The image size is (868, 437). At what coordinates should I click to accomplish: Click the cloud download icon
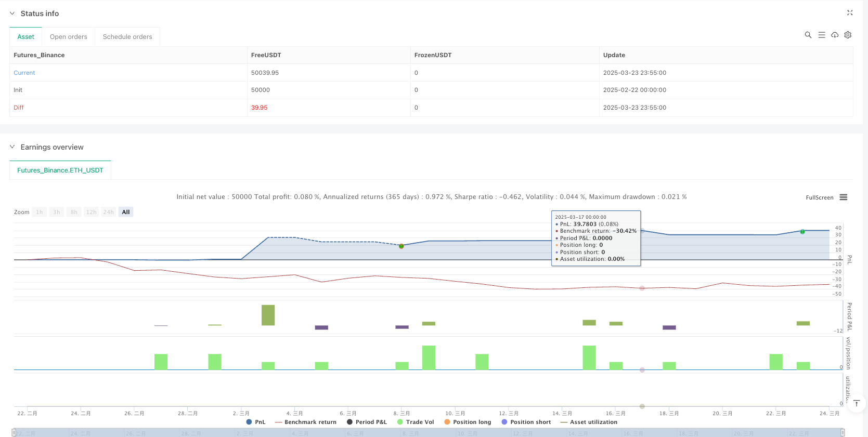(835, 35)
